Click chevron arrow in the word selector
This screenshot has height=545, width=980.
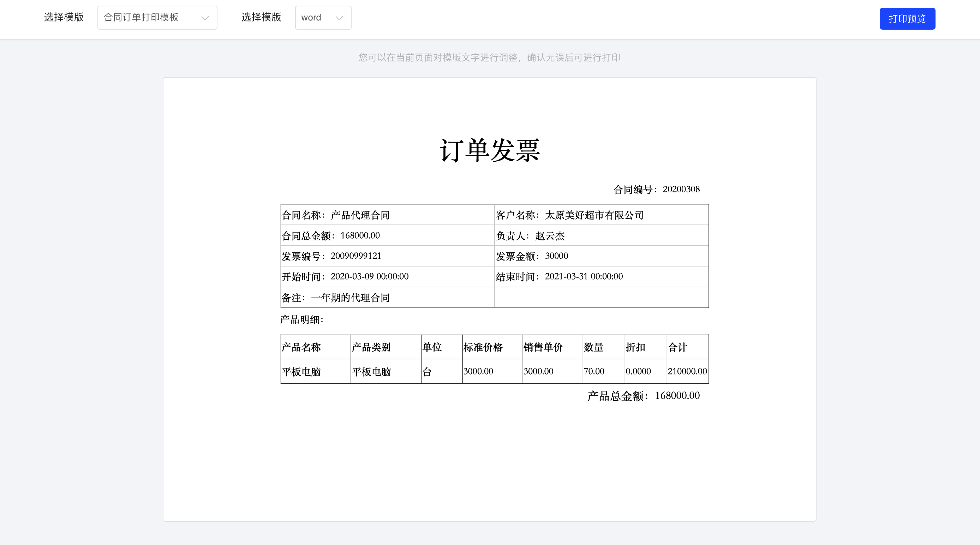[x=339, y=18]
